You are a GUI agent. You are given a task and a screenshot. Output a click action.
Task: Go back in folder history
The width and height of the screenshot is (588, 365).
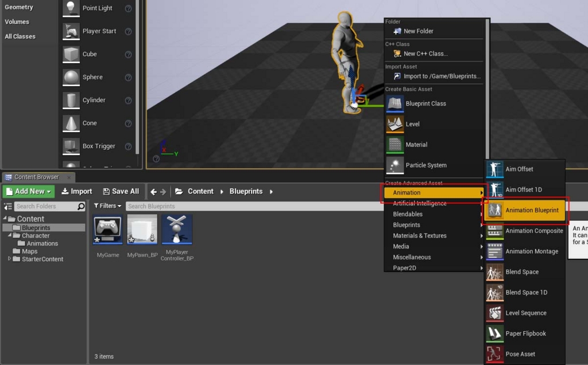pyautogui.click(x=153, y=192)
